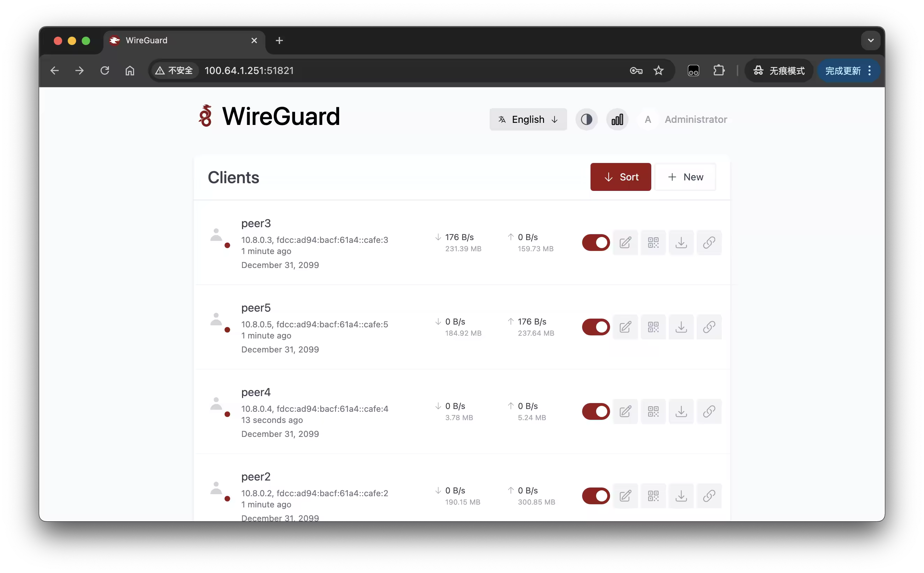Show QR code for peer4

[x=653, y=411]
